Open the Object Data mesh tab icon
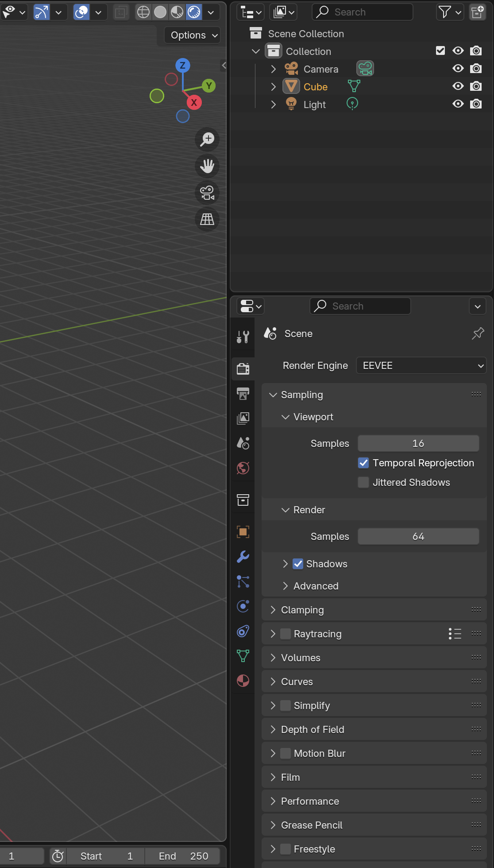Viewport: 494px width, 868px height. [243, 656]
